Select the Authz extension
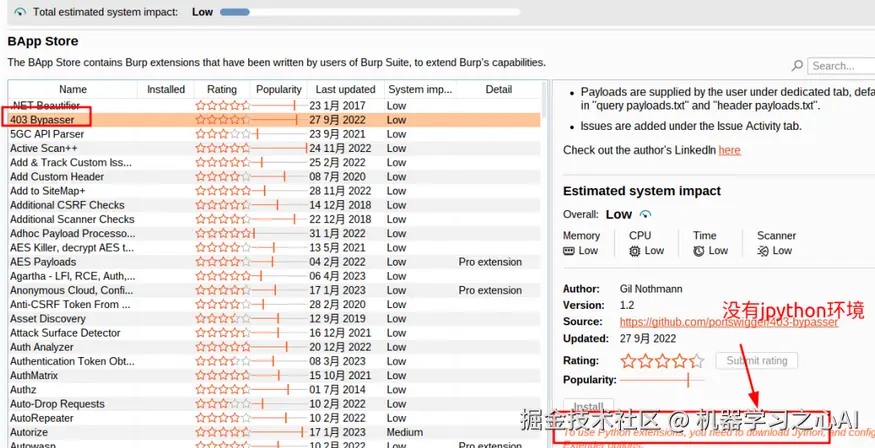Viewport: 875px width, 448px height. point(274,389)
